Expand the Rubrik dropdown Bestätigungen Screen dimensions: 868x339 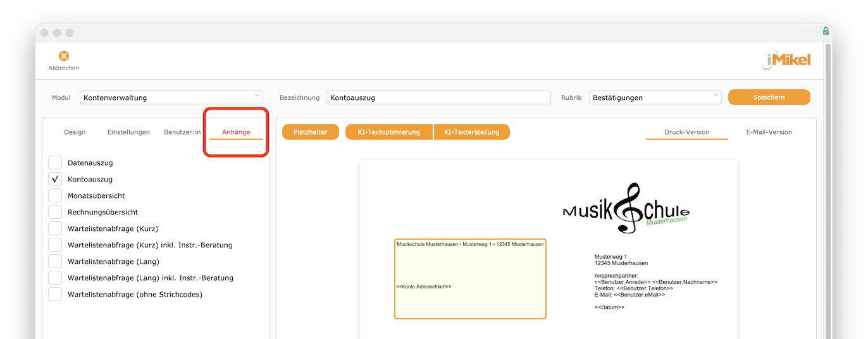tap(655, 97)
